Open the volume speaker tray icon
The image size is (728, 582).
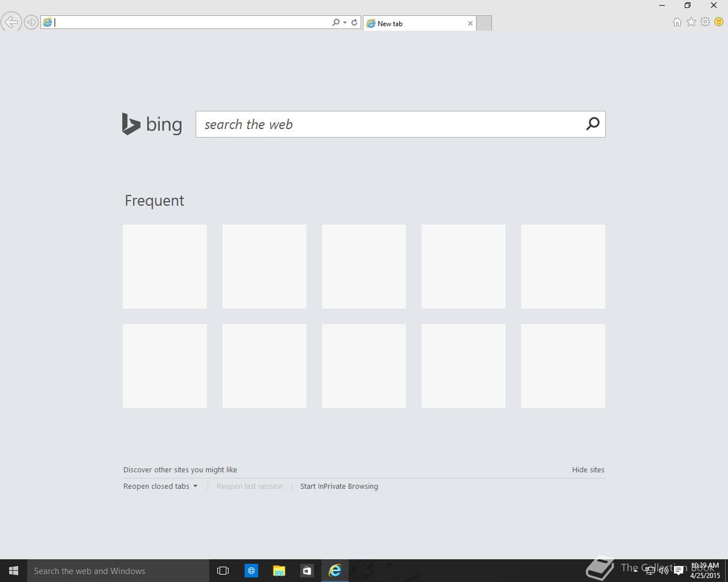click(664, 571)
